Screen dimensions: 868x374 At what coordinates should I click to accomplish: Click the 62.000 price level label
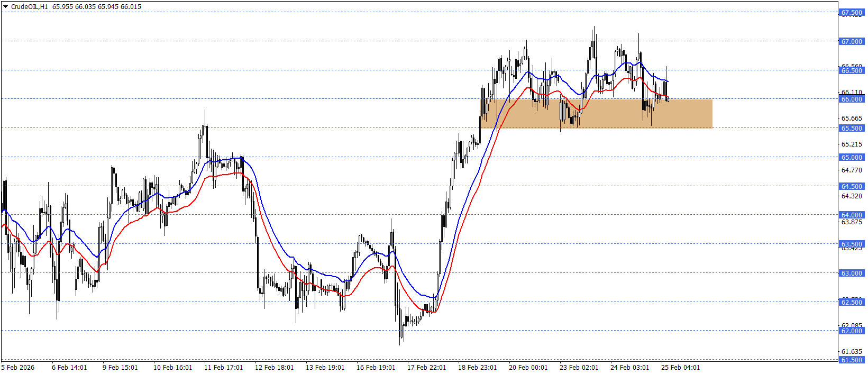[852, 331]
